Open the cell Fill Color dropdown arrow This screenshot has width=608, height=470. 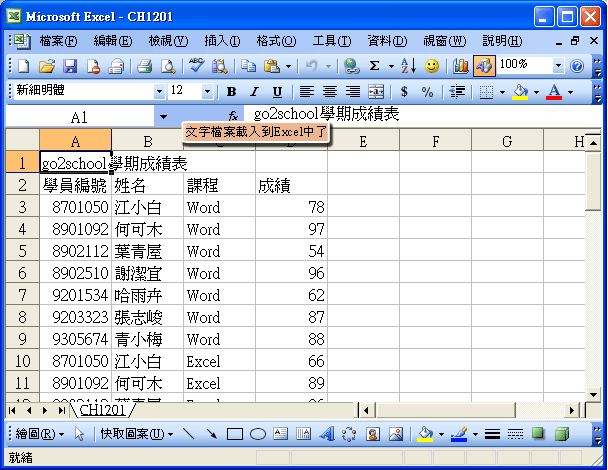coord(536,92)
